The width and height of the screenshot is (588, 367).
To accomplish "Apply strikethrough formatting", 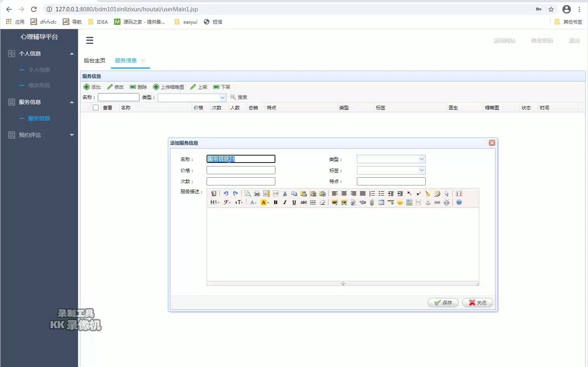I will 304,203.
